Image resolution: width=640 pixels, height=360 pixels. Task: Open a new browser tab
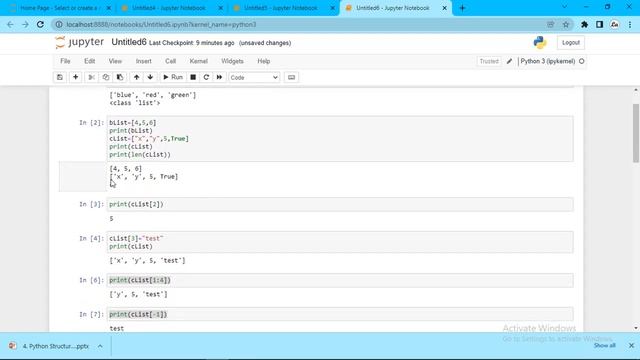tap(462, 8)
